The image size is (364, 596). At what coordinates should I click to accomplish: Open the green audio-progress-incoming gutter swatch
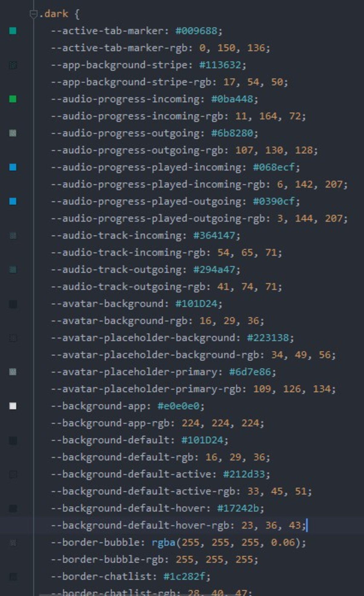click(13, 99)
